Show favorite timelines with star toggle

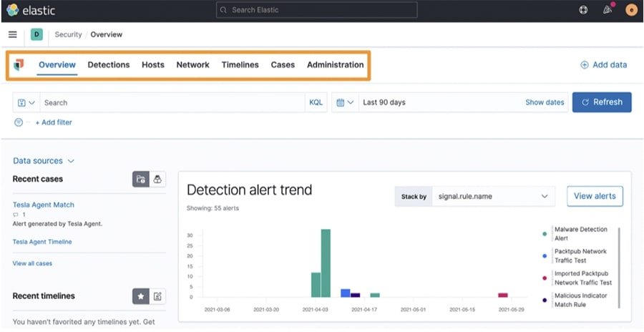coord(140,296)
